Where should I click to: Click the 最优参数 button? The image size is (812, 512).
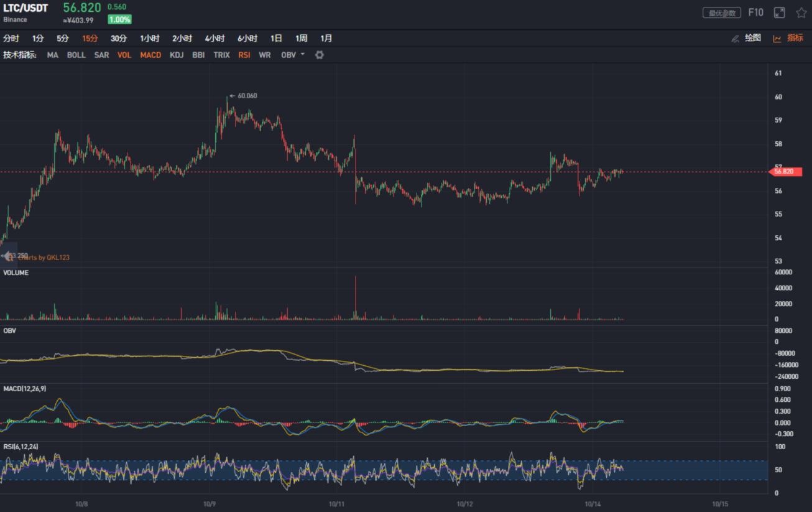pyautogui.click(x=722, y=12)
